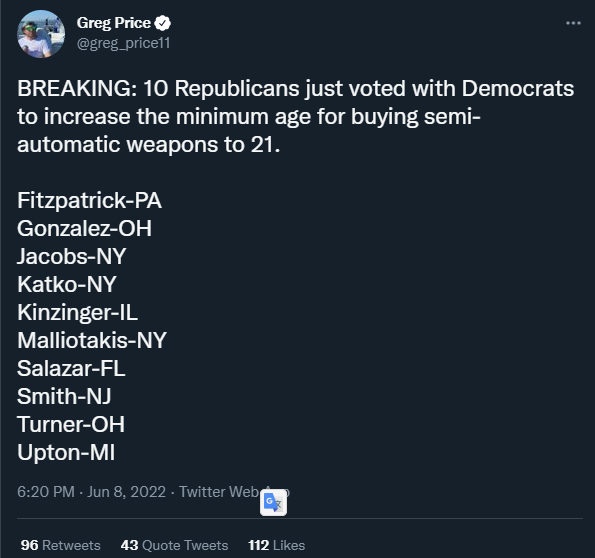The width and height of the screenshot is (595, 558).
Task: Click the Twitter Web App source label
Action: click(234, 492)
